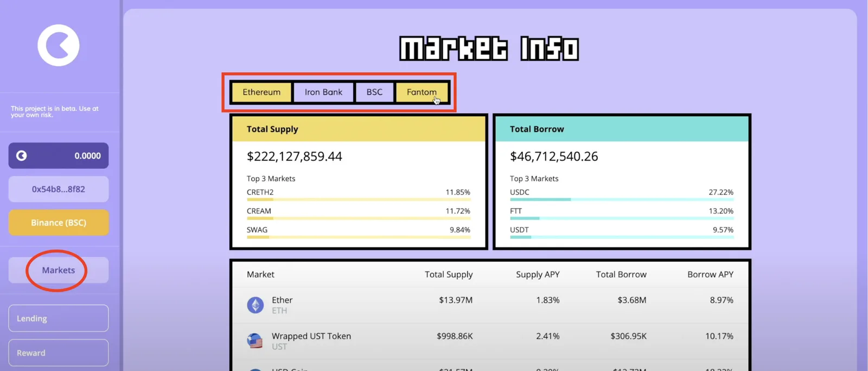Click the Total Supply column header

(449, 274)
